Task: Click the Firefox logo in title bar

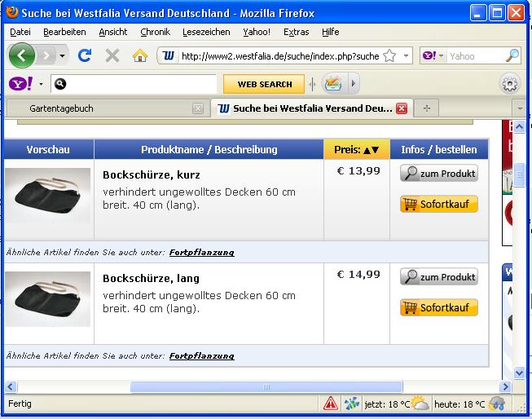Action: [x=12, y=12]
